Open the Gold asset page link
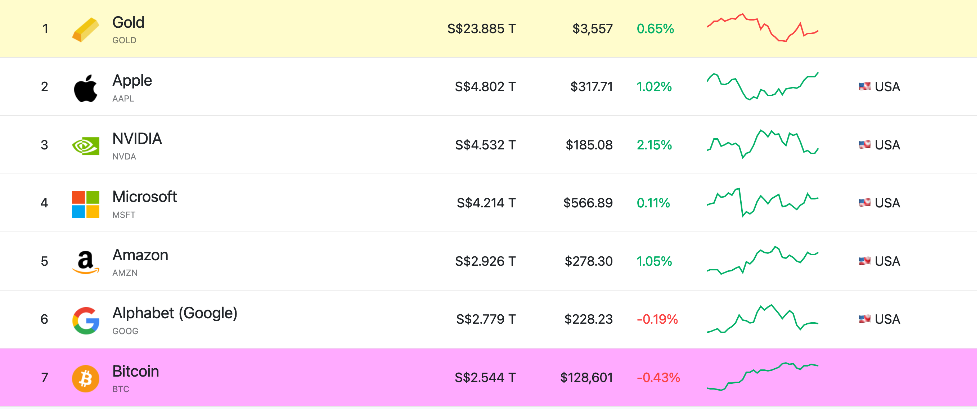This screenshot has width=980, height=409. [128, 23]
